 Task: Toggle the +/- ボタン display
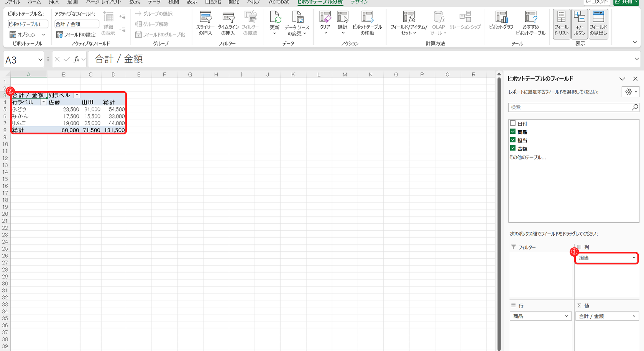580,24
